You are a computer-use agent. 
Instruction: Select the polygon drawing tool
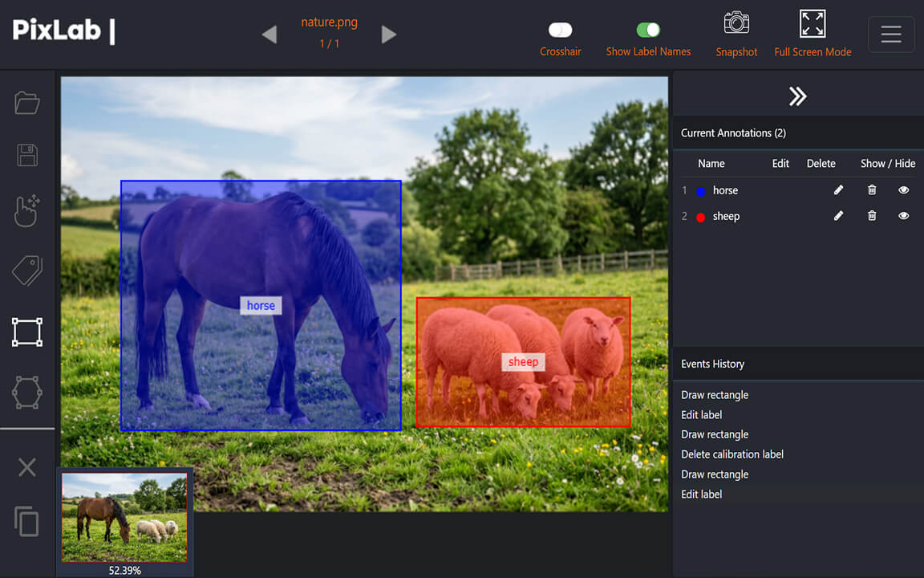pyautogui.click(x=27, y=393)
